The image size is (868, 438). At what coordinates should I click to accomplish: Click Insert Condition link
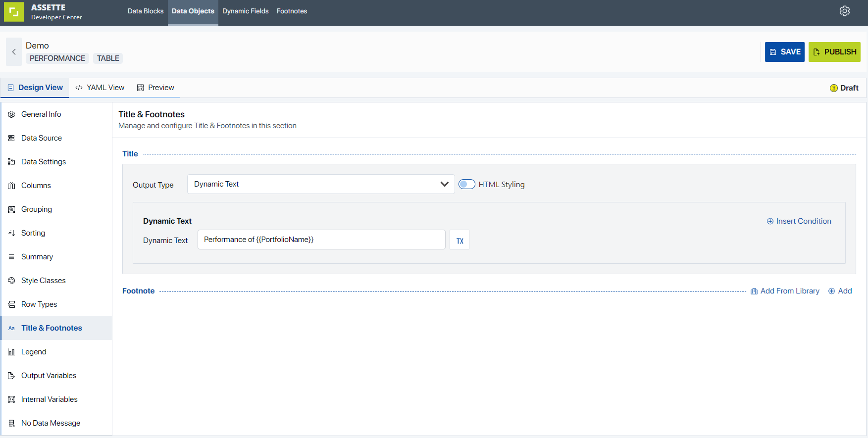click(x=799, y=221)
